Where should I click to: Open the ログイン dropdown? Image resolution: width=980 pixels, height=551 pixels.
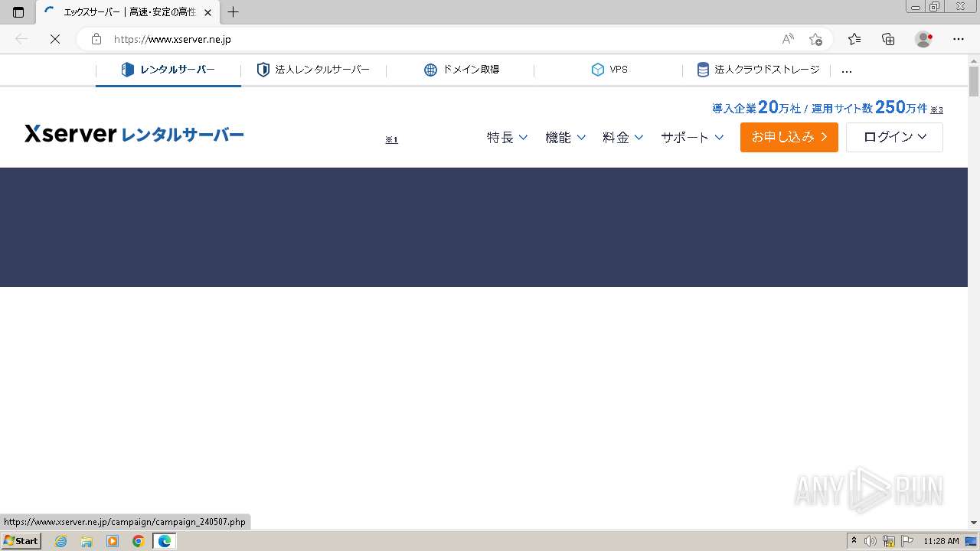click(894, 137)
